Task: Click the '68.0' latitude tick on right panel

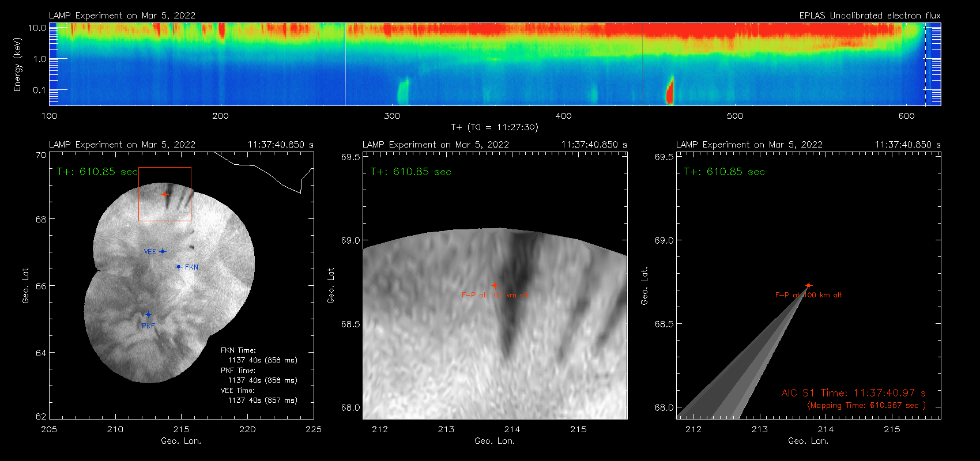Action: click(664, 407)
